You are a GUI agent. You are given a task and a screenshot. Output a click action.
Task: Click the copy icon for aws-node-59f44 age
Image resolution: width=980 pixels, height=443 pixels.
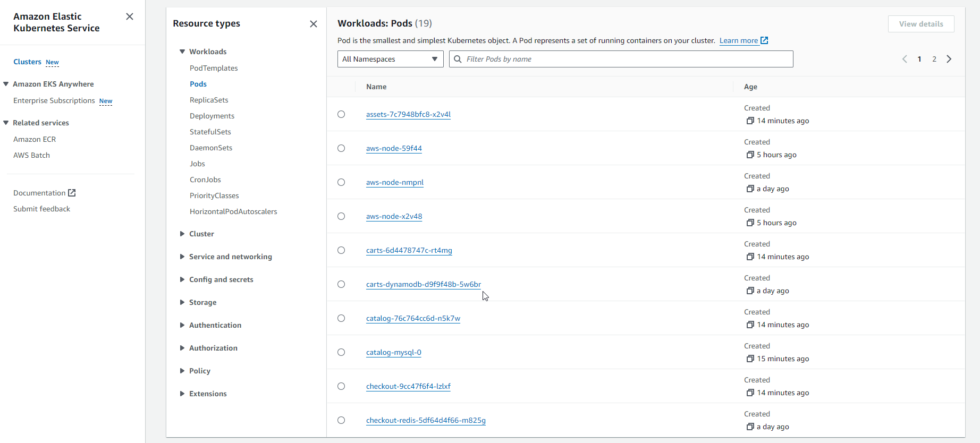pos(750,155)
